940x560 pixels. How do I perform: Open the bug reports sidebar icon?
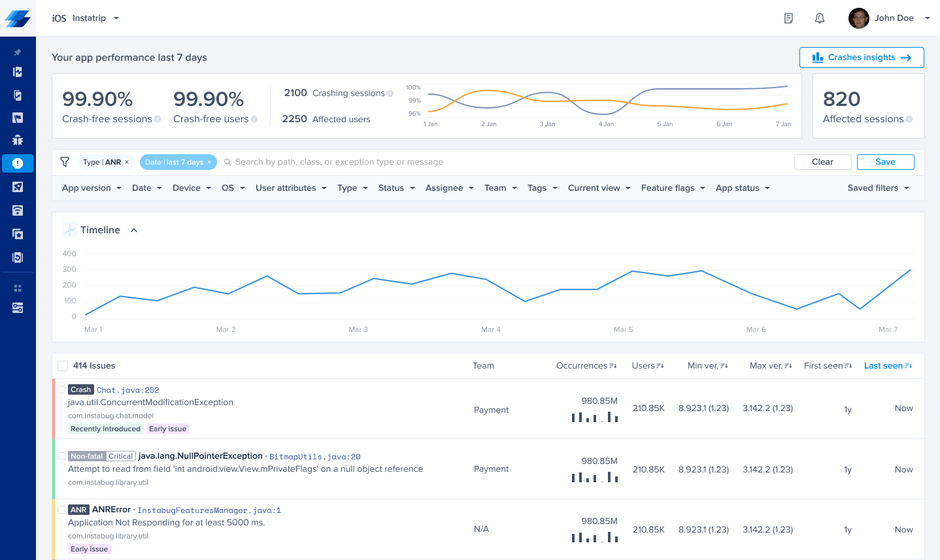click(18, 140)
